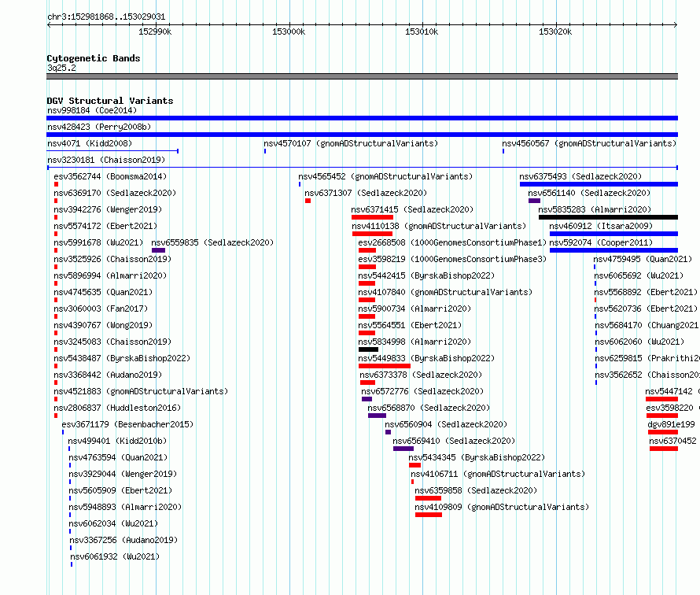Image resolution: width=700 pixels, height=595 pixels.
Task: Click the black bar under nsv5834998
Action: pos(368,349)
